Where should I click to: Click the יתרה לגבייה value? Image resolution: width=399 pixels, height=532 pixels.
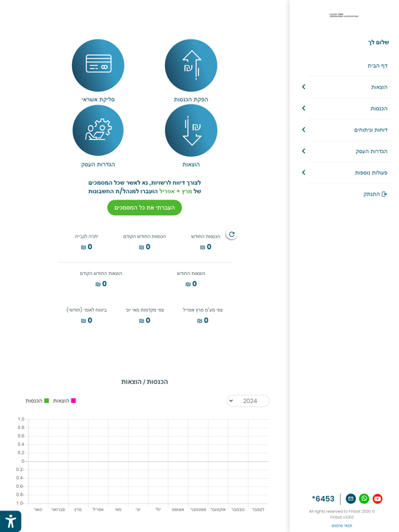(x=87, y=247)
